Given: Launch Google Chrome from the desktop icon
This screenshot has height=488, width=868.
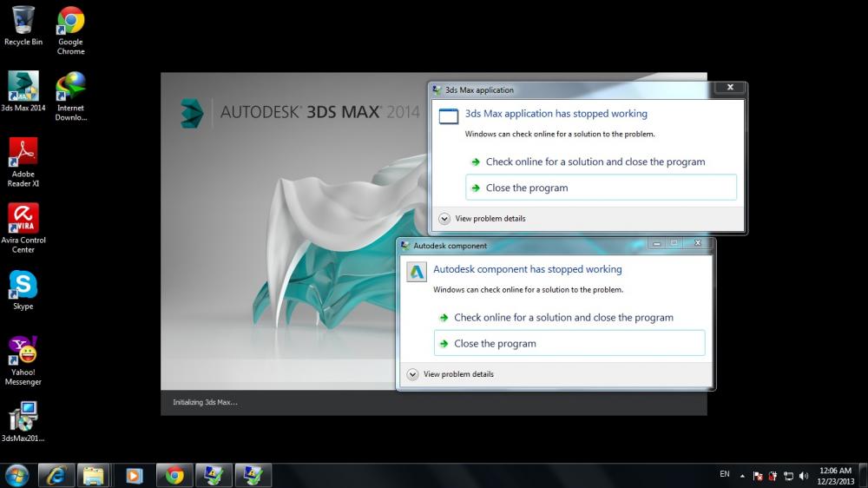Looking at the screenshot, I should (71, 30).
